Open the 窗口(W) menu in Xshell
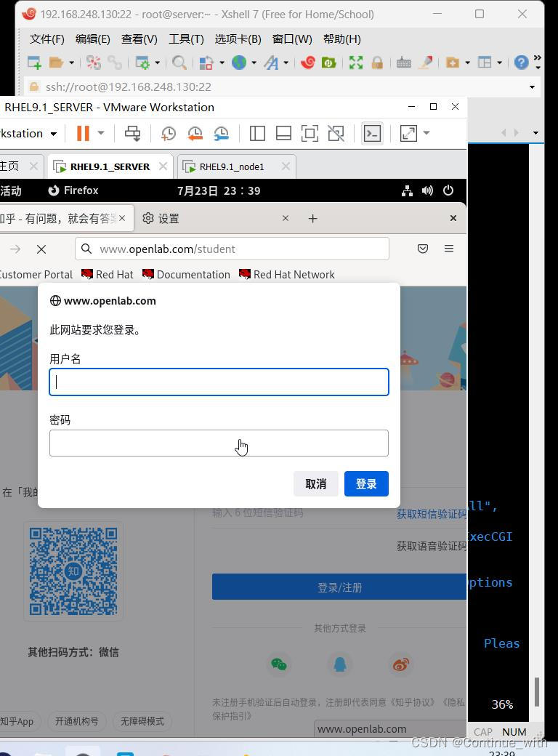This screenshot has width=558, height=756. (292, 39)
